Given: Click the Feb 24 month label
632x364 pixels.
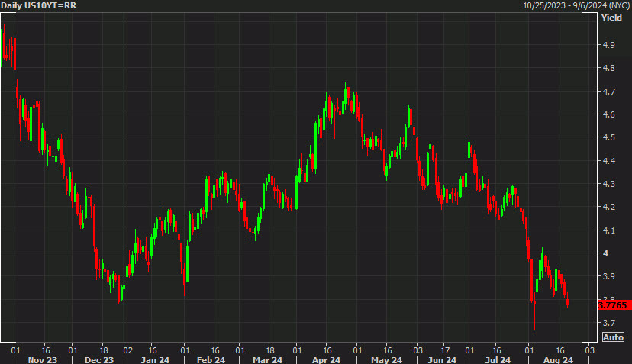Looking at the screenshot, I should (x=211, y=359).
